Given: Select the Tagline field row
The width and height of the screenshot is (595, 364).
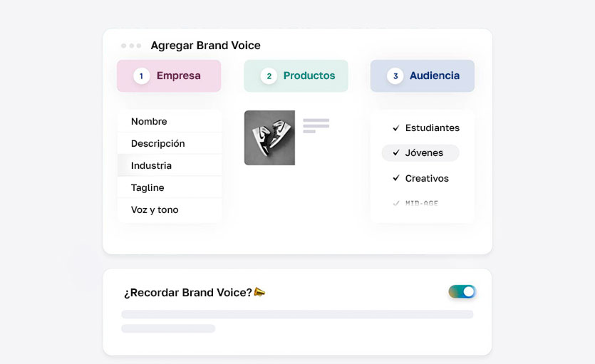Looking at the screenshot, I should (170, 188).
